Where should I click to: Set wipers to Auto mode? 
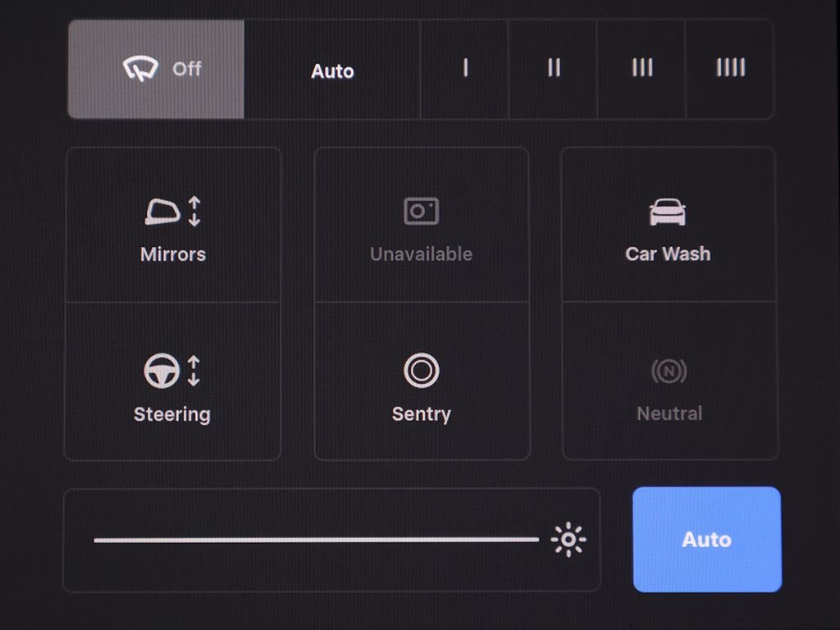point(332,69)
